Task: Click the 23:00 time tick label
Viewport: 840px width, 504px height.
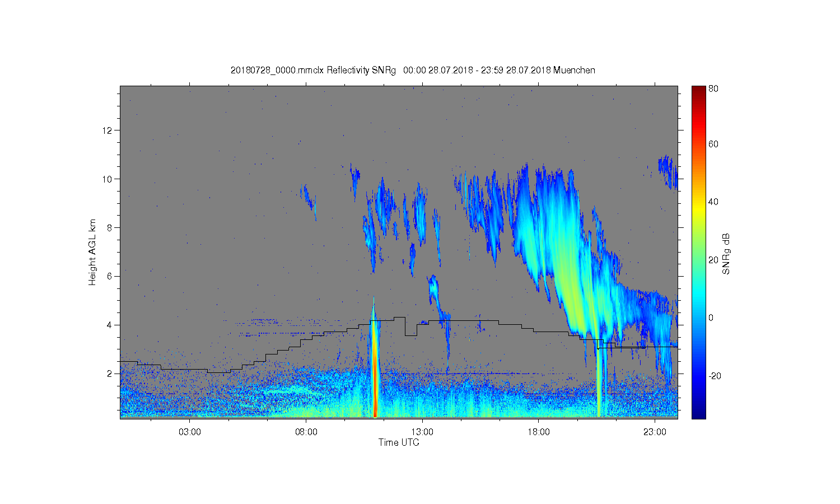Action: coord(655,432)
